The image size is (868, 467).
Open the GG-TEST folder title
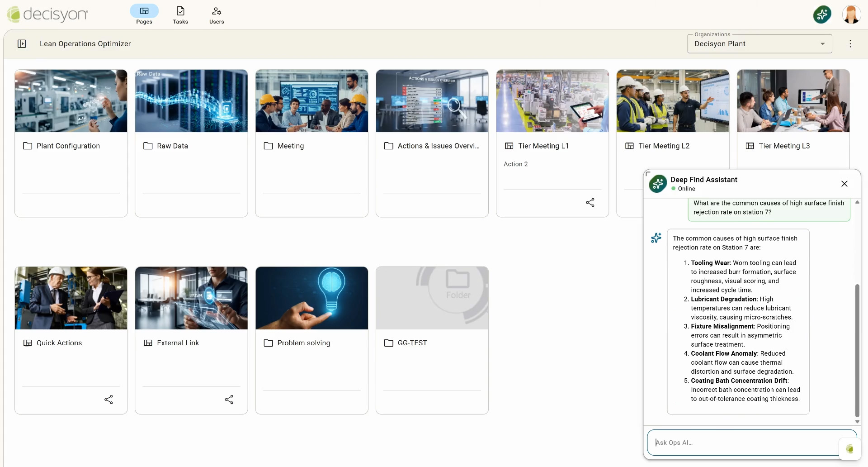pyautogui.click(x=412, y=343)
